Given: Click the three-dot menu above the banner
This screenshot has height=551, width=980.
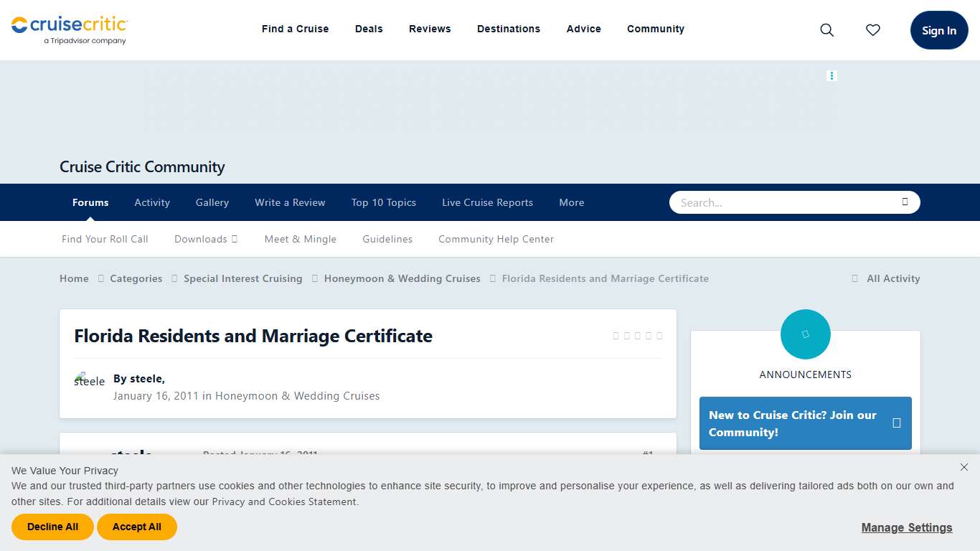Looking at the screenshot, I should pos(831,75).
